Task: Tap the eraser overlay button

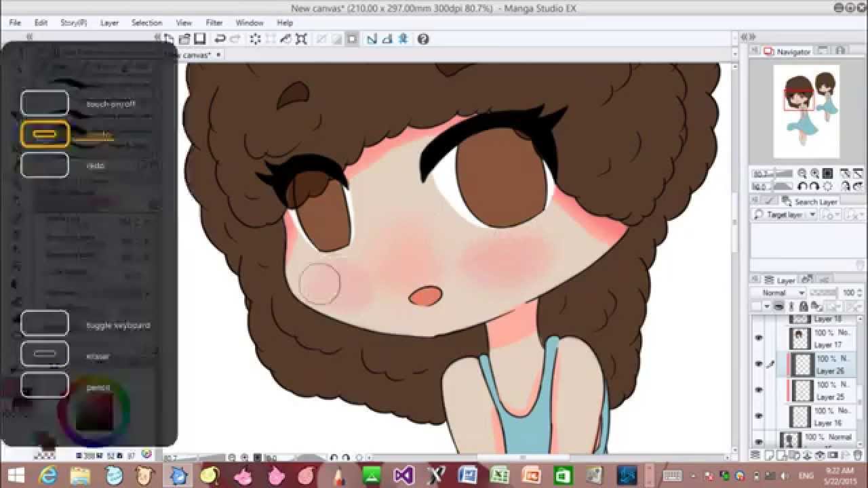Action: coord(45,354)
